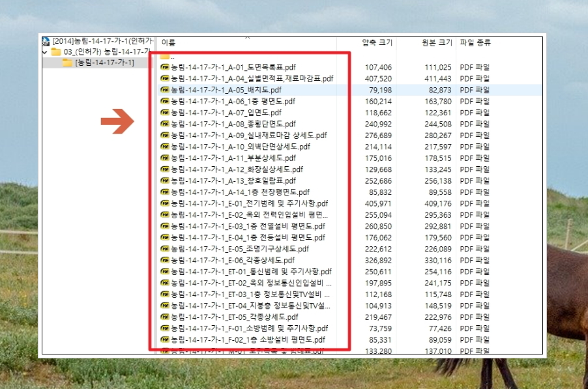
Task: Click original size value 409,176
Action: click(x=438, y=204)
